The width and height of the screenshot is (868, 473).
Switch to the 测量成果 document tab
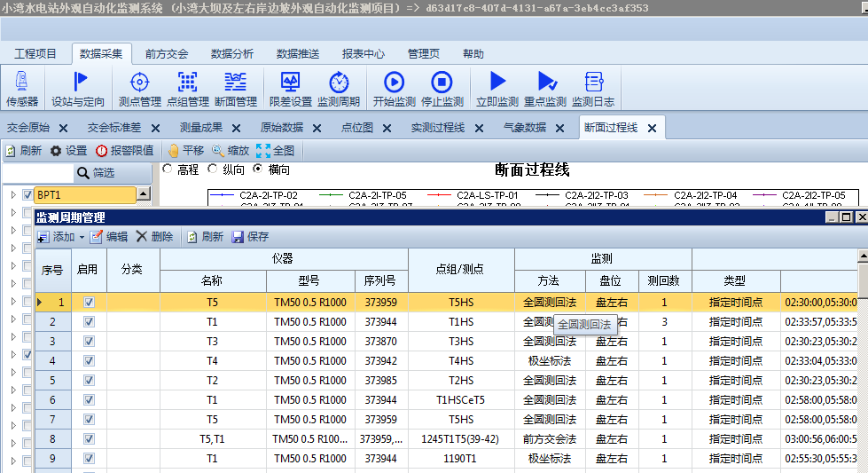[201, 128]
